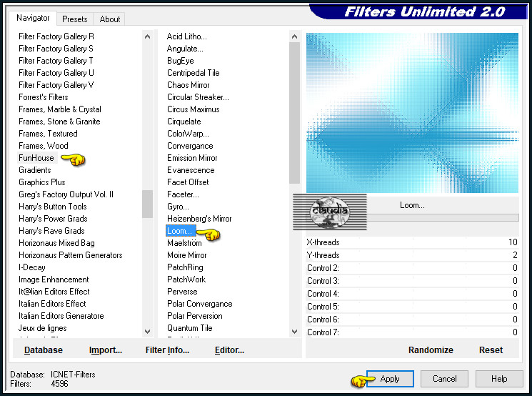Screen dimensions: 532x396
Task: Click Reset
Action: 491,350
